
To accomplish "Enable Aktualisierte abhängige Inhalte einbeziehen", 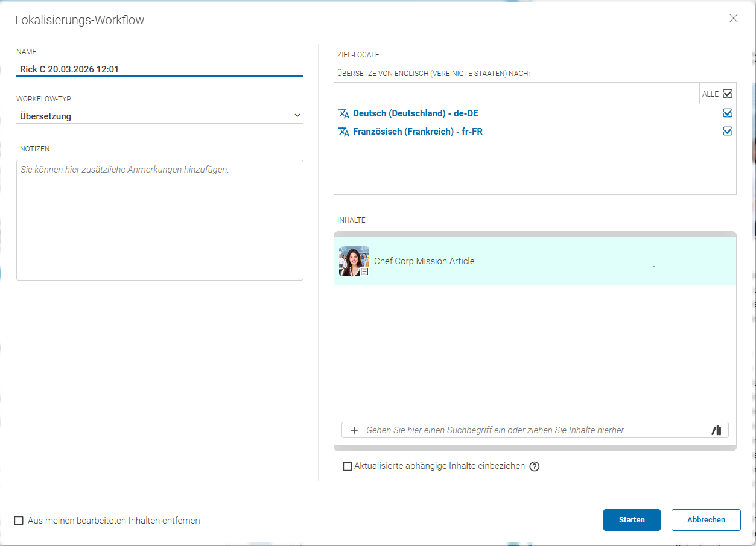I will [x=348, y=466].
